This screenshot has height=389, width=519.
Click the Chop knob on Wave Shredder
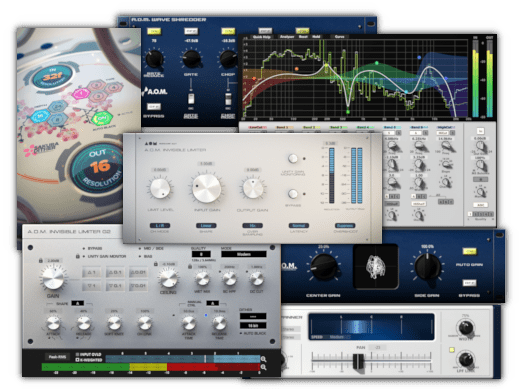(x=228, y=59)
